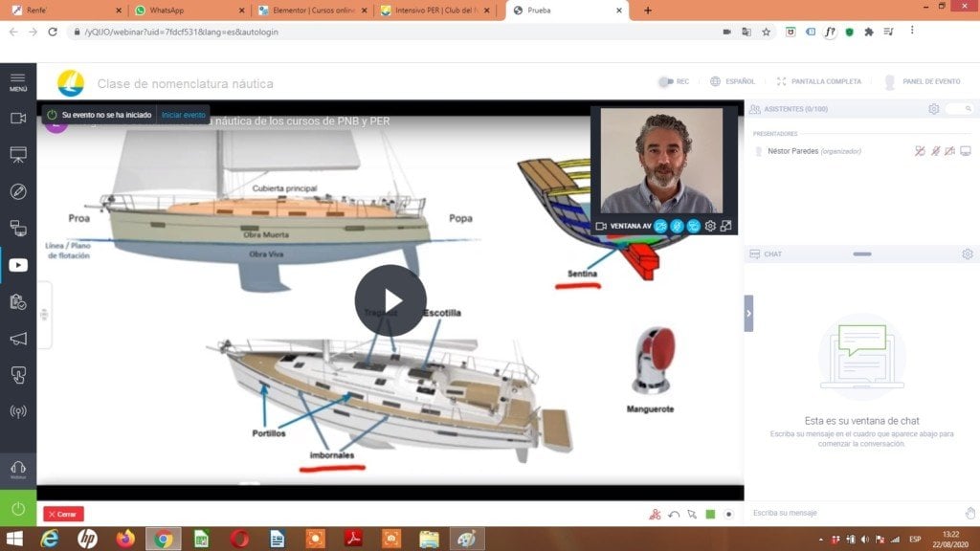980x551 pixels.
Task: Open the PANEL DE EVENTO
Action: [924, 81]
